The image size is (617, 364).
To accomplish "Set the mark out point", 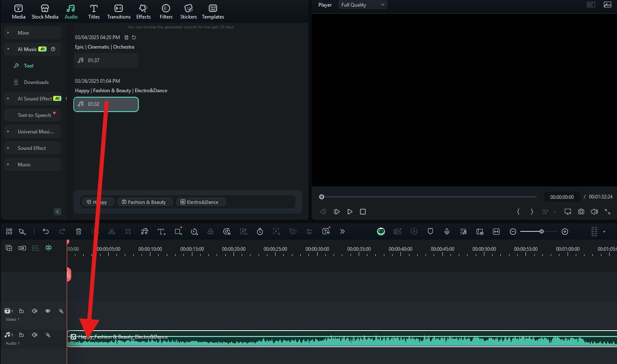I will click(532, 212).
